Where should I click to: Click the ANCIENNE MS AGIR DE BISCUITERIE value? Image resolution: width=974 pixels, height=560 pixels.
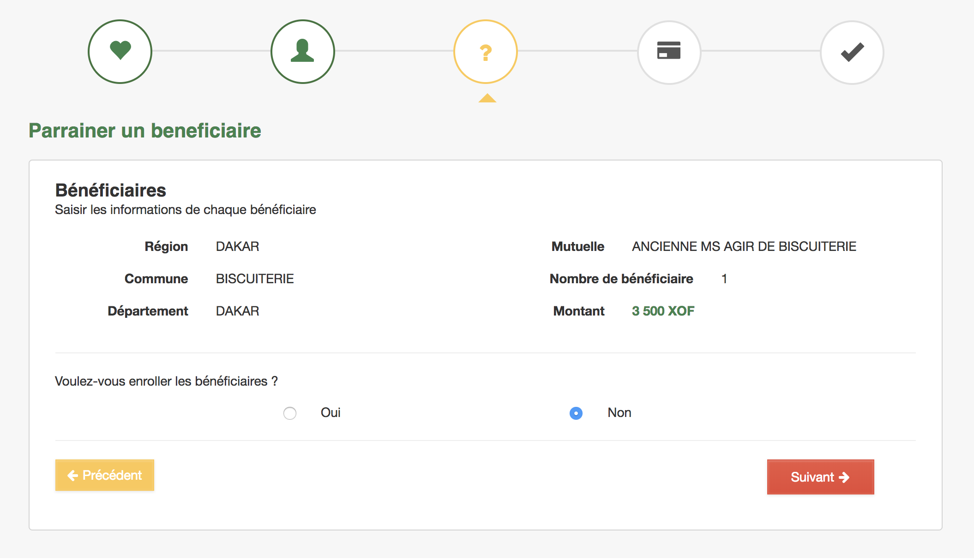click(x=744, y=246)
